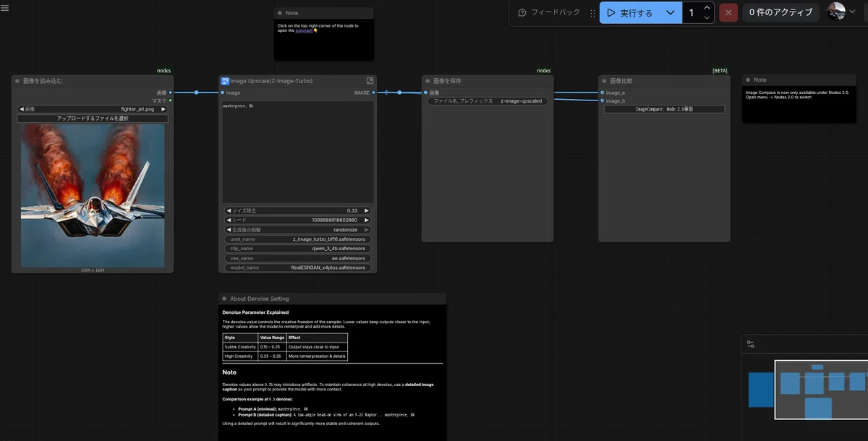Collapse the 画像比較 node via its dot
868x441 pixels.
pos(604,81)
